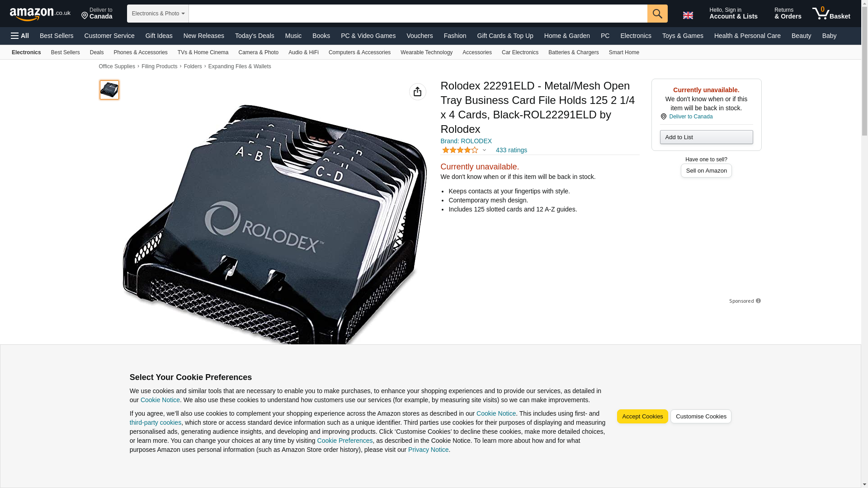
Task: Click the Sponsored info icon
Action: (x=758, y=301)
